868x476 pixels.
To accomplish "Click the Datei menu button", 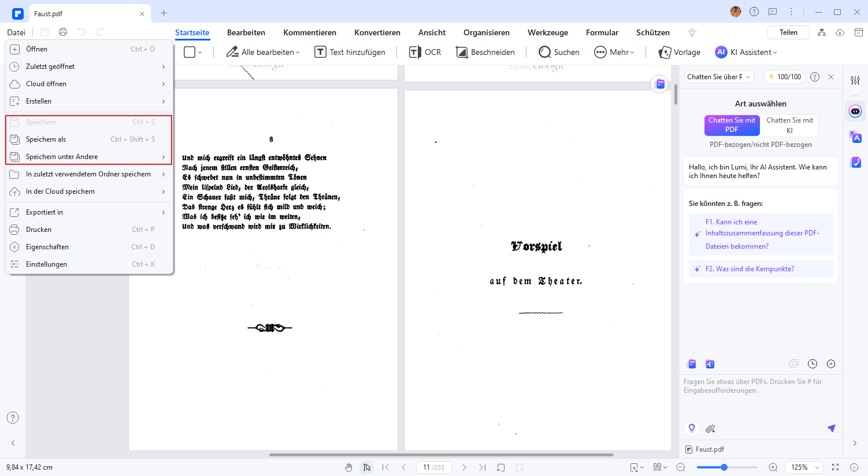I will 16,32.
